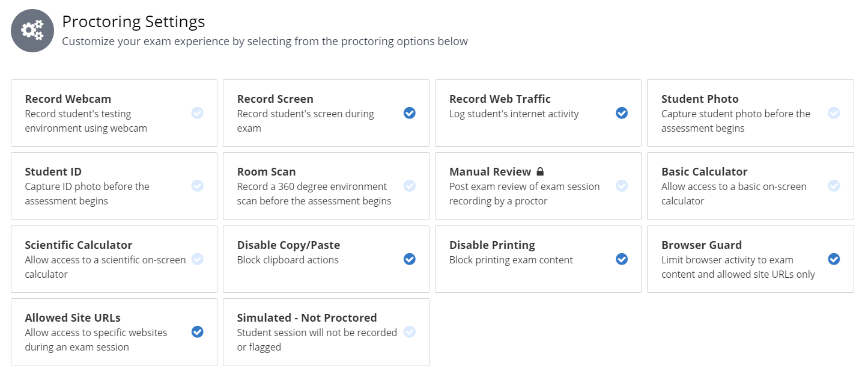Click the lock icon beside Manual Review
This screenshot has width=868, height=380.
coord(539,171)
